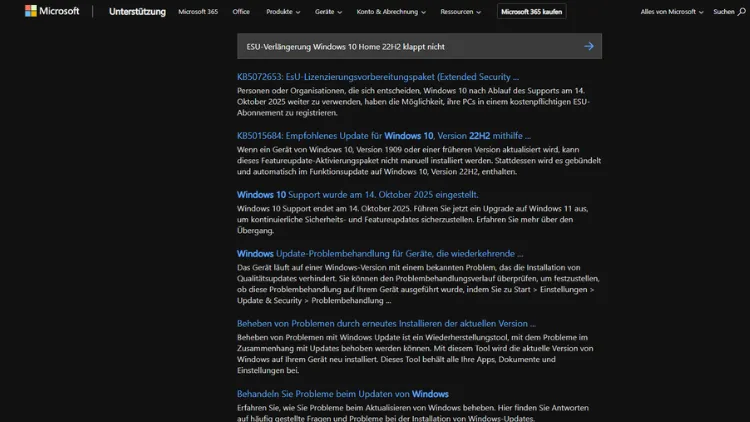Open site search via magnifier icon
Image resolution: width=750 pixels, height=422 pixels.
pyautogui.click(x=744, y=12)
